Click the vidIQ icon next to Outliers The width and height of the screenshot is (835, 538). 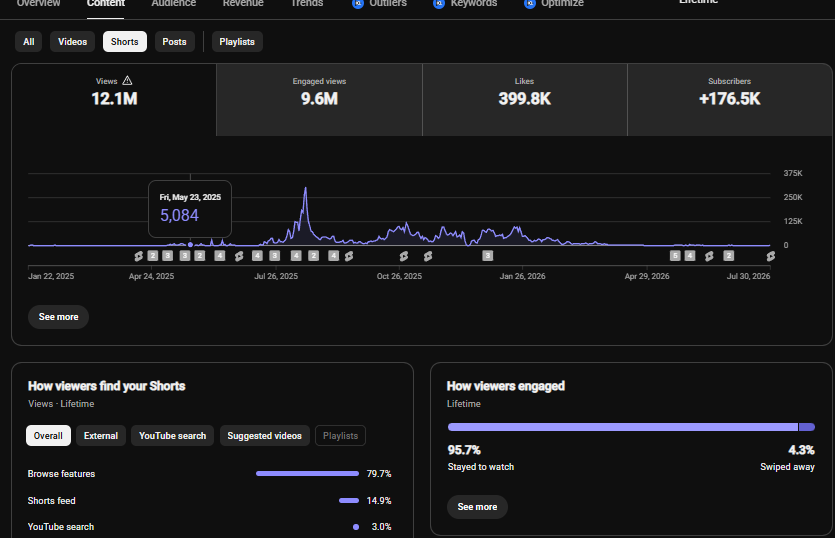(358, 4)
